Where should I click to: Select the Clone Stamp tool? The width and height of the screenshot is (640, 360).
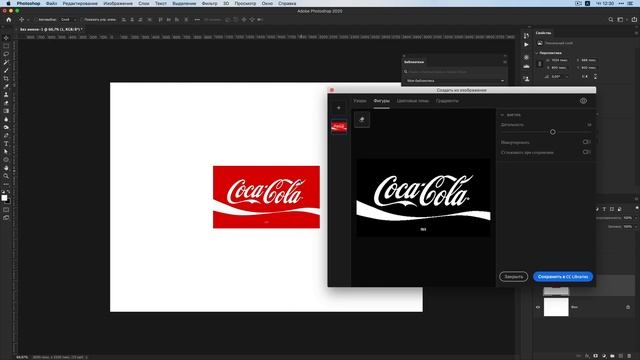click(x=6, y=95)
